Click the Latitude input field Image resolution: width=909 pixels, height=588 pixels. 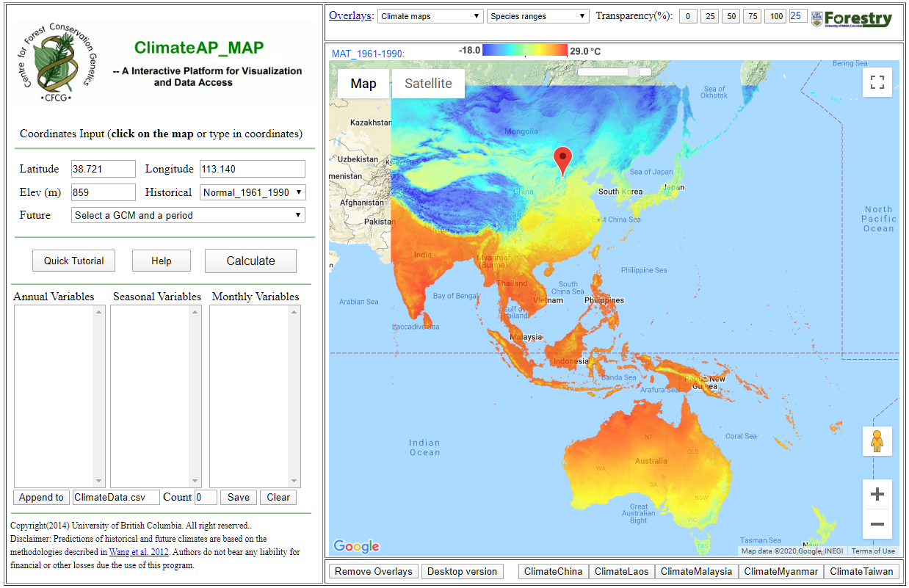[x=103, y=168]
